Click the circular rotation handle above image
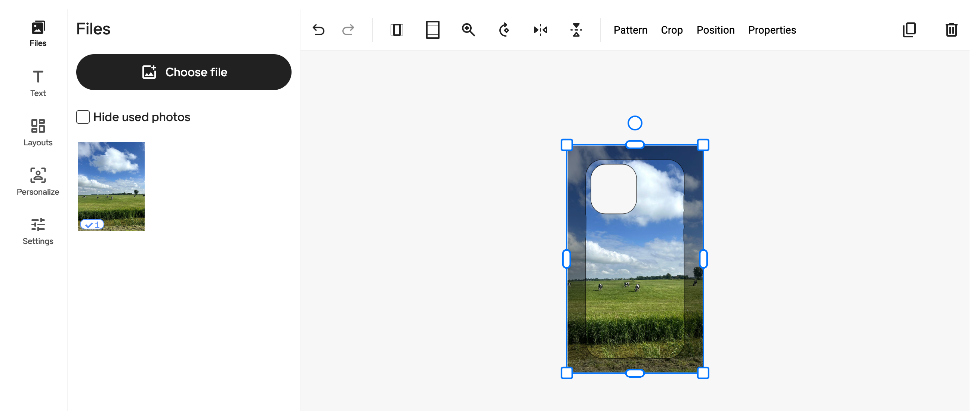This screenshot has height=411, width=980. [x=635, y=123]
